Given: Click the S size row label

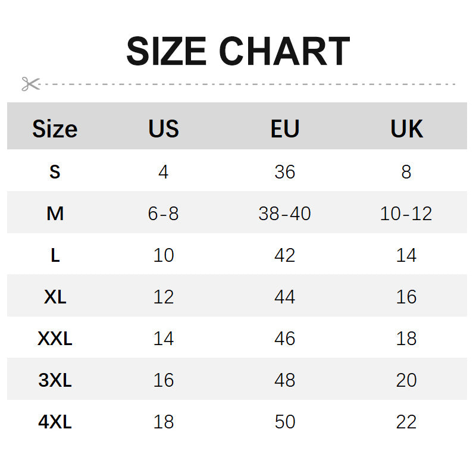Looking at the screenshot, I should [55, 172].
